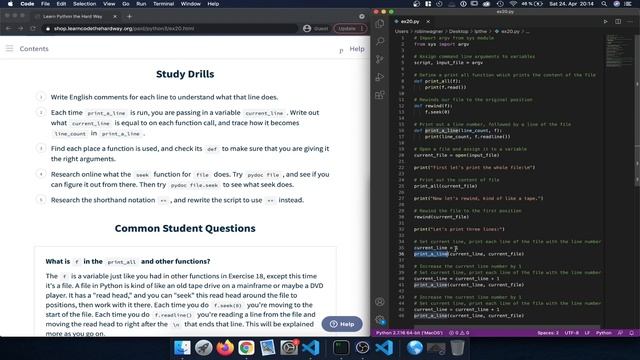
Task: Change language mode Python in status bar
Action: (604, 333)
